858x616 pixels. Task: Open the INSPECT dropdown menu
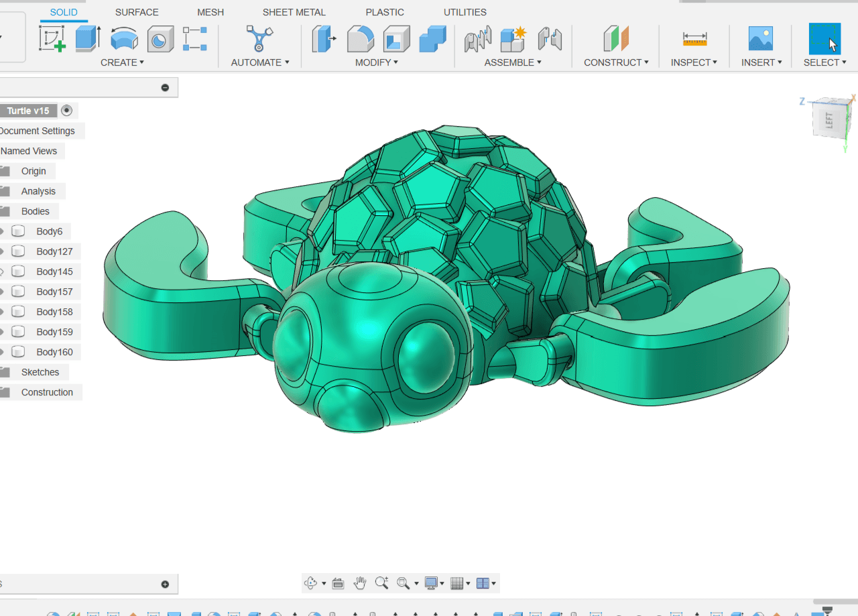pos(694,62)
